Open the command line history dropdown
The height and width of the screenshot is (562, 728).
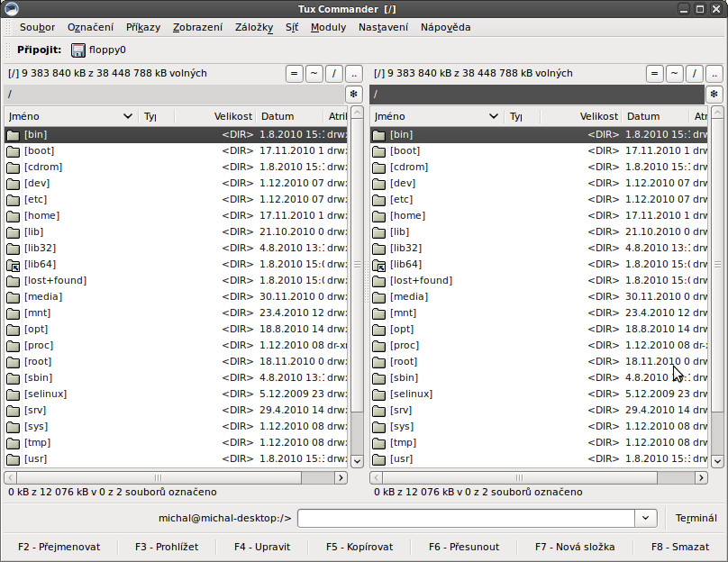pos(645,518)
